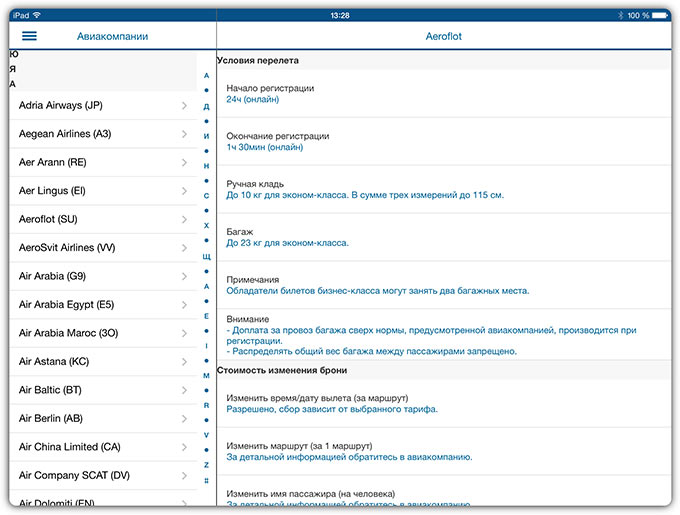The height and width of the screenshot is (515, 680).
Task: Jump to letter И in index
Action: tap(206, 136)
